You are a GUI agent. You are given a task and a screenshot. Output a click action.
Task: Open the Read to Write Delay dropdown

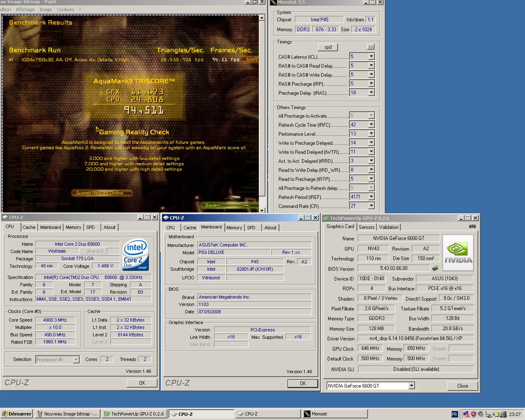click(x=371, y=170)
